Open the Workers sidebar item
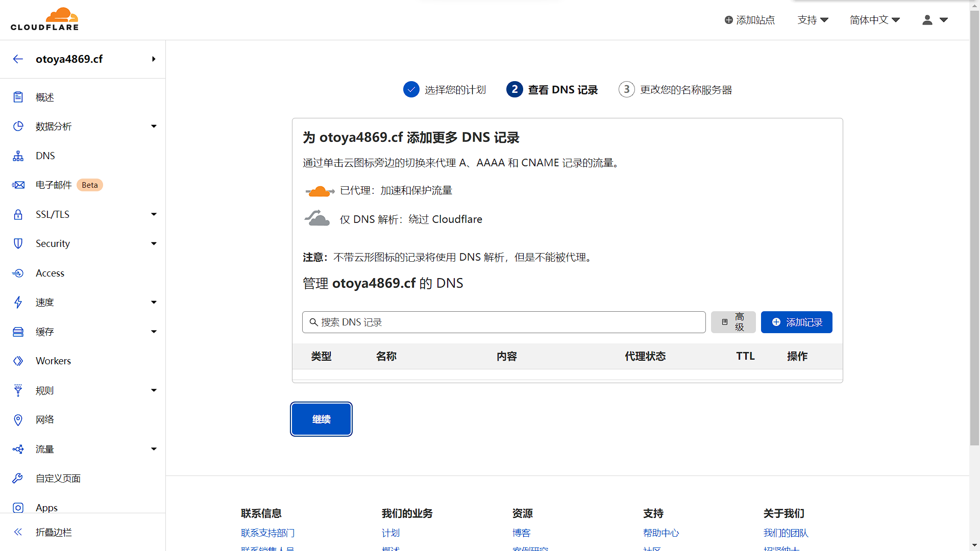 coord(83,361)
